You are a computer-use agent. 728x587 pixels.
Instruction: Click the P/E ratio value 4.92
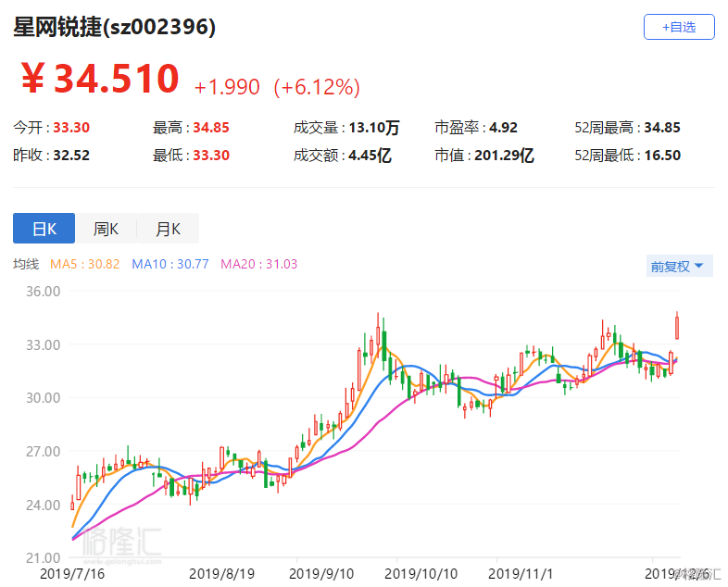point(503,127)
